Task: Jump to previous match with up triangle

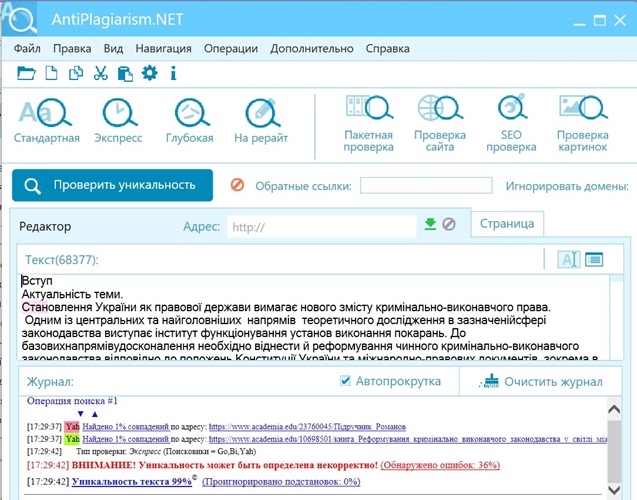Action: pyautogui.click(x=95, y=414)
